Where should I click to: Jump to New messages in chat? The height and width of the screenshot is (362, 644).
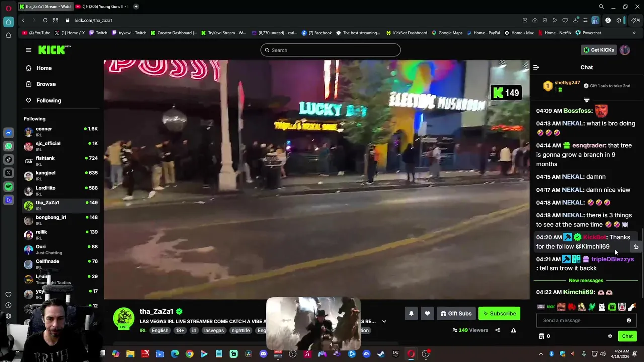pos(586,280)
